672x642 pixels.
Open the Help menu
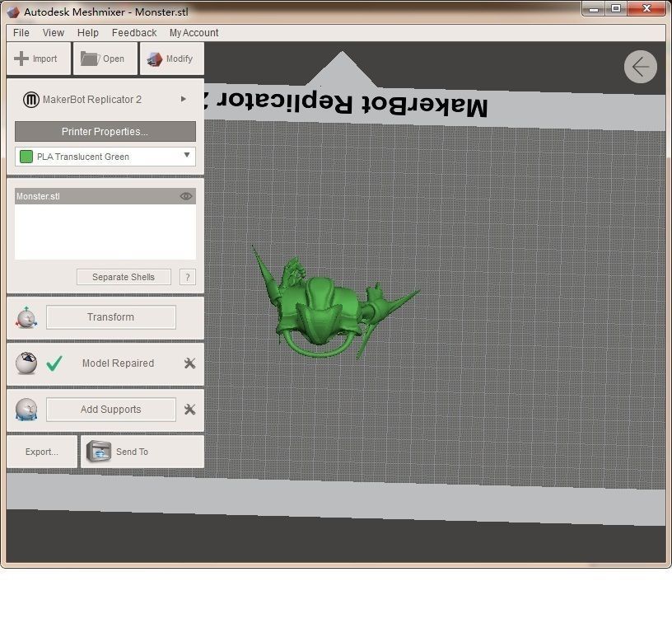[88, 33]
